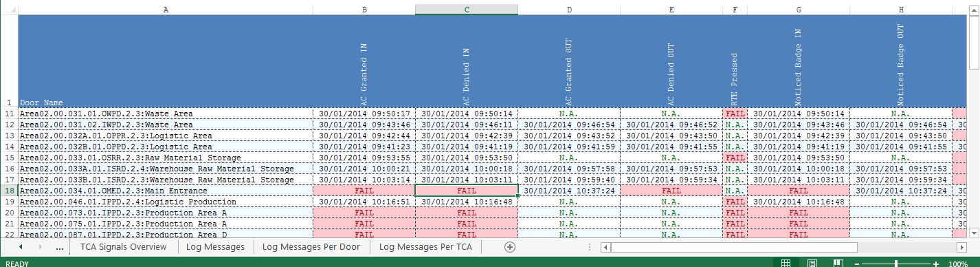This screenshot has width=980, height=267.
Task: Select cell Area02.00.073.01.IPPD.2.3:Production Area A
Action: pyautogui.click(x=166, y=213)
